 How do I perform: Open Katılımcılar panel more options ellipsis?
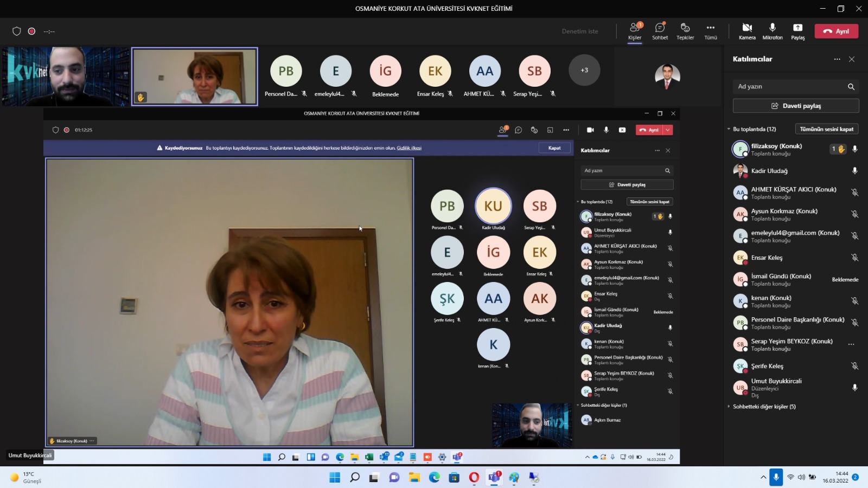[x=837, y=59]
